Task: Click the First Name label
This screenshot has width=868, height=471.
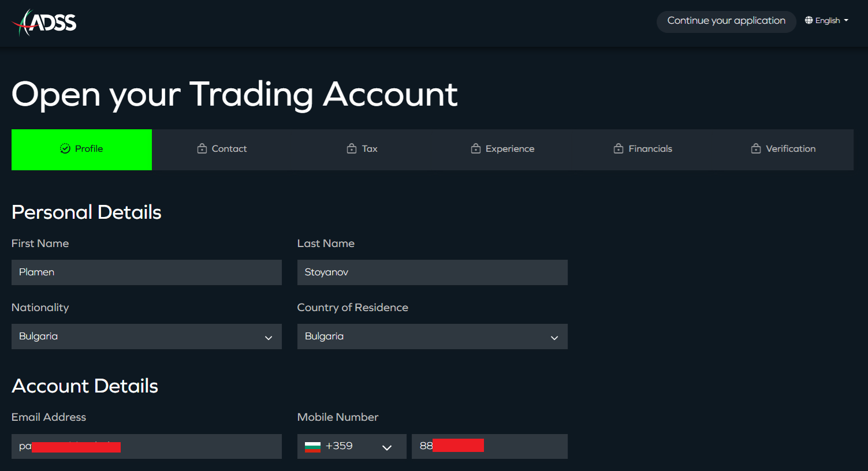Action: (40, 244)
